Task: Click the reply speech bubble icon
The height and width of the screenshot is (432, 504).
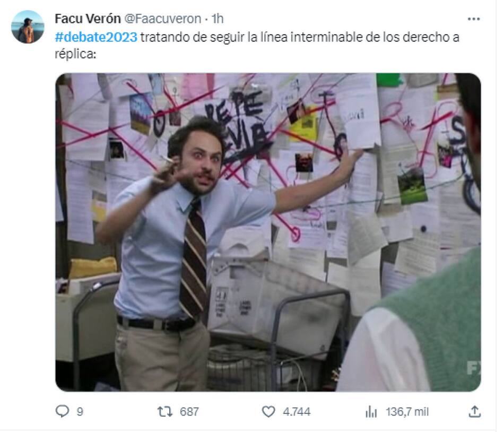Action: tap(62, 411)
